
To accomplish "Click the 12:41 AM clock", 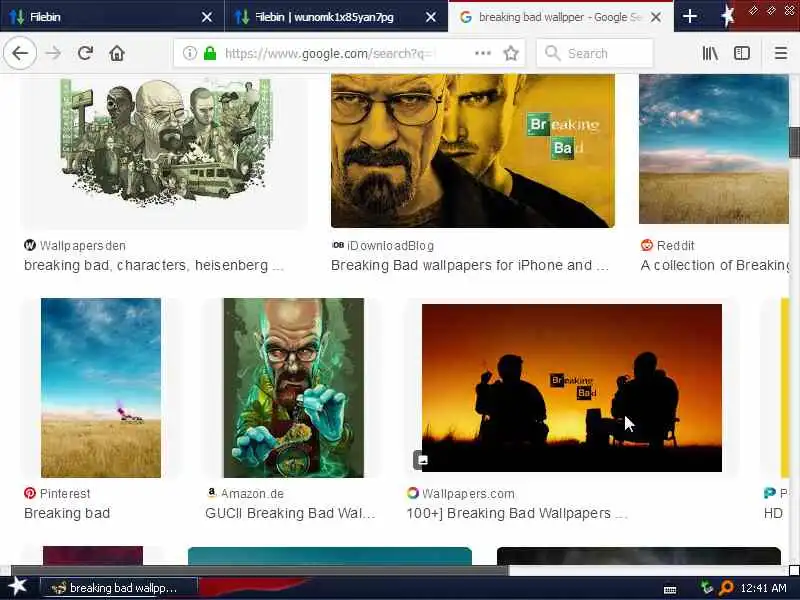I will pos(763,588).
